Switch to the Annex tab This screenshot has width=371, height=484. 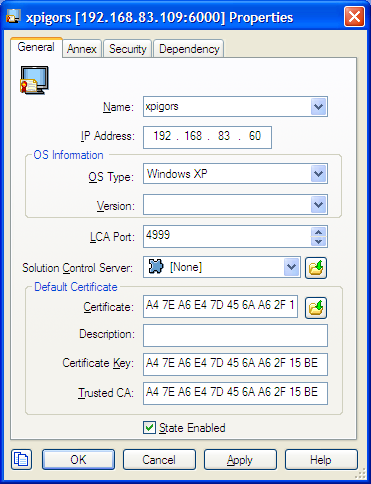pyautogui.click(x=82, y=49)
